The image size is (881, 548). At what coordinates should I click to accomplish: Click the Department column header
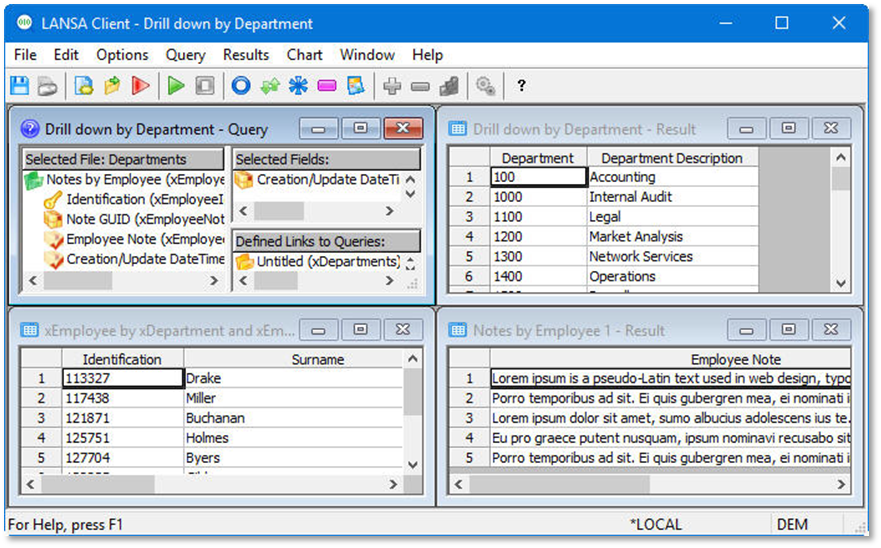(538, 158)
